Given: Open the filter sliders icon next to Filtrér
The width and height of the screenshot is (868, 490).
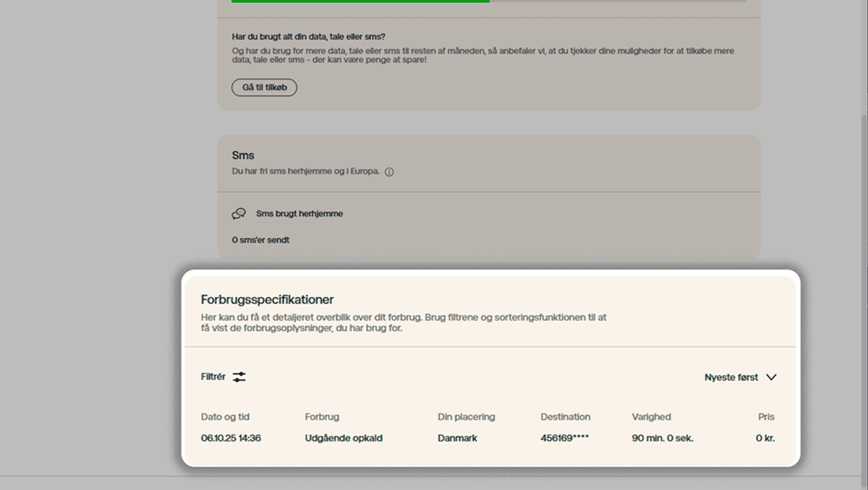Looking at the screenshot, I should (x=239, y=377).
